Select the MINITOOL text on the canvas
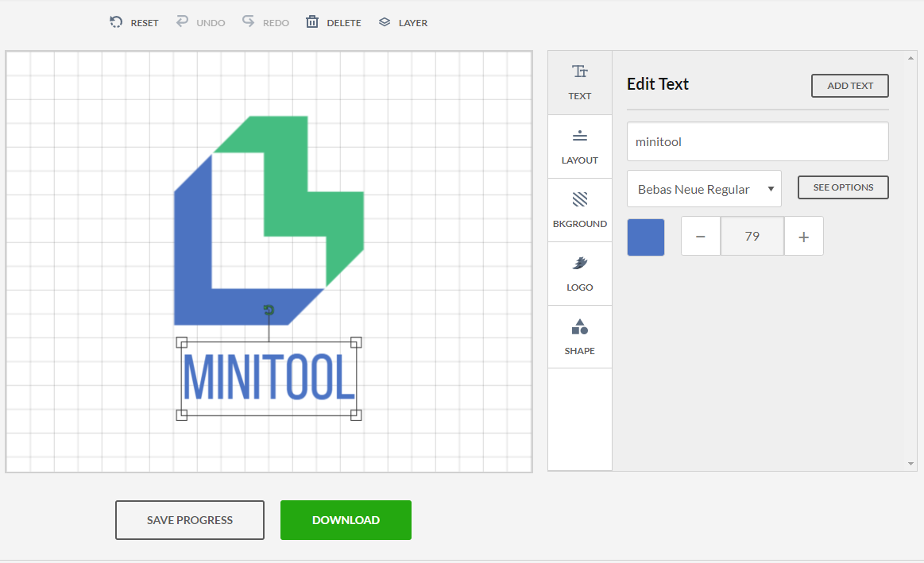Viewport: 924px width, 563px height. point(269,377)
